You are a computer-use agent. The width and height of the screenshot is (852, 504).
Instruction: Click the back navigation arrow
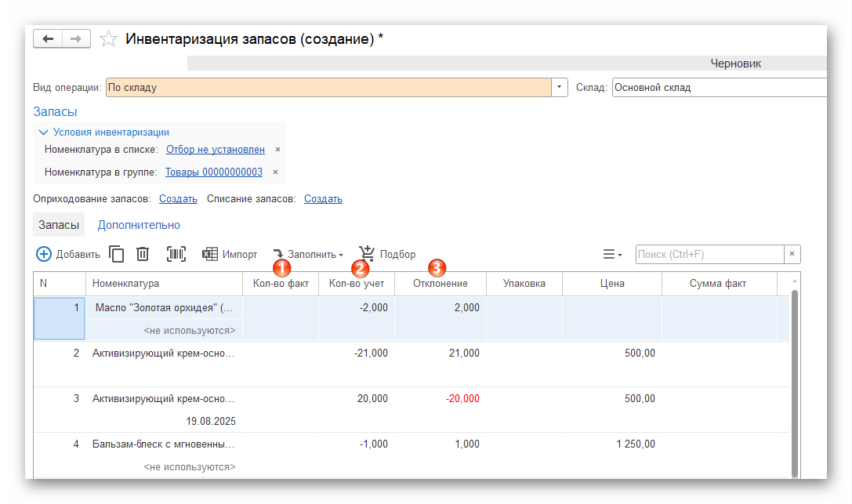tap(48, 38)
